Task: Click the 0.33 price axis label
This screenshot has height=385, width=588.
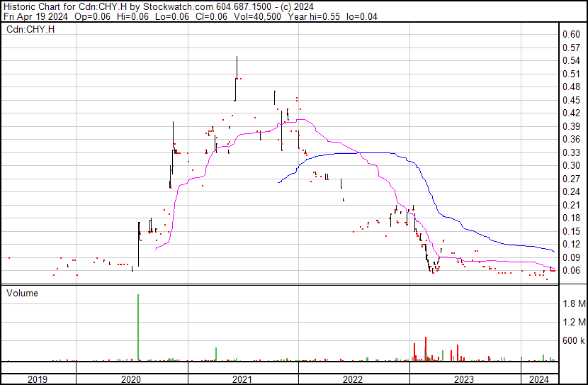Action: (572, 152)
